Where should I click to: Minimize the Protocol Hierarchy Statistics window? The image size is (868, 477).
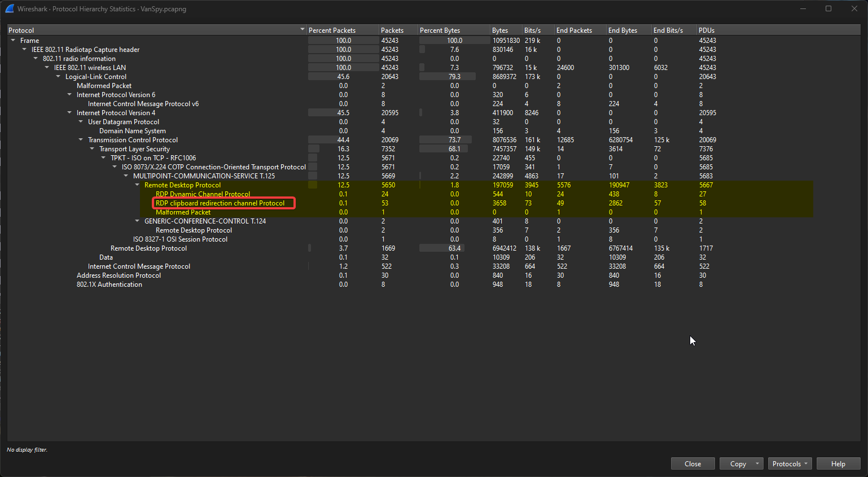(803, 8)
